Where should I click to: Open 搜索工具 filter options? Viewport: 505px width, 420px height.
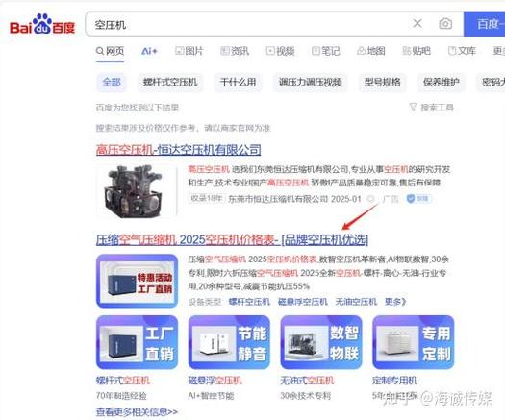pyautogui.click(x=432, y=108)
